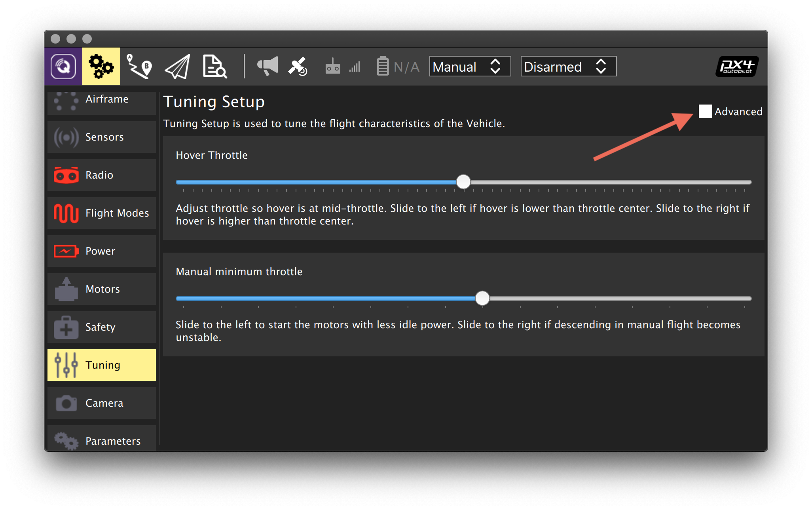812x510 pixels.
Task: Open the Airframe setup section
Action: click(x=101, y=99)
